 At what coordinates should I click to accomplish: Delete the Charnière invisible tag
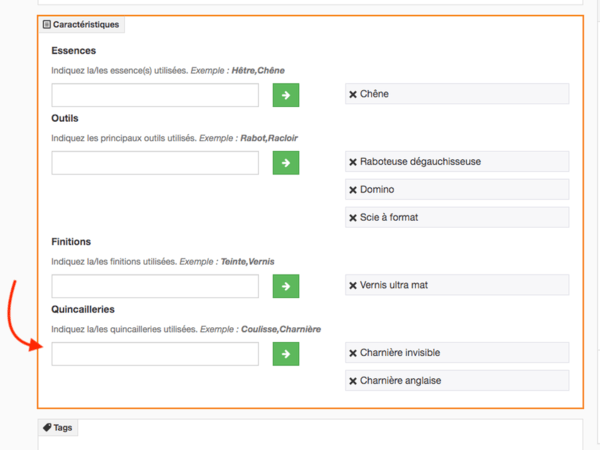tap(353, 353)
